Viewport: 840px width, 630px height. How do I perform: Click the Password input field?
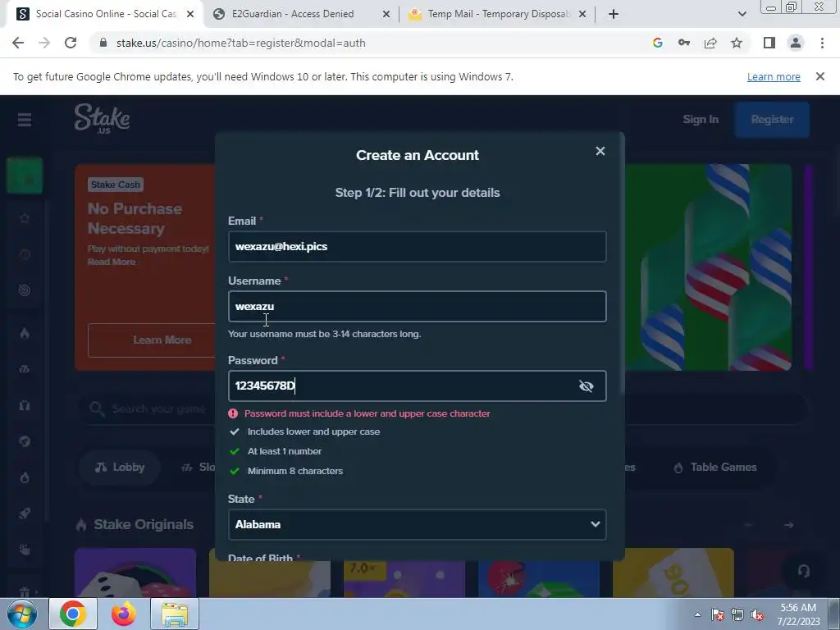(x=418, y=386)
